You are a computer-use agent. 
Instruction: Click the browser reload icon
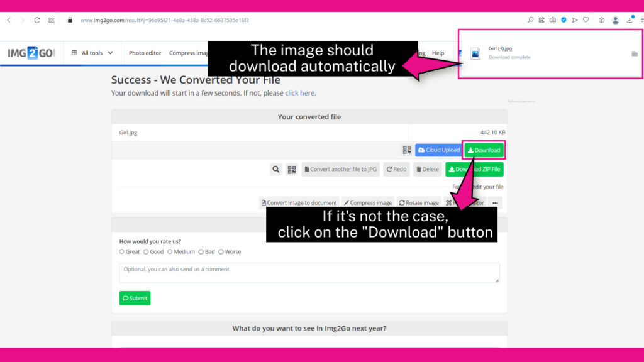tap(37, 20)
